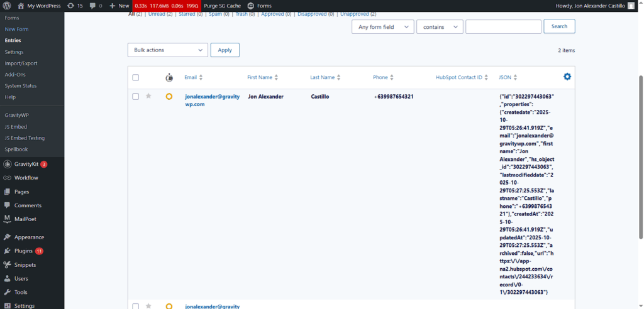Open the comments bubble icon in admin bar
The height and width of the screenshot is (309, 644).
pyautogui.click(x=92, y=6)
